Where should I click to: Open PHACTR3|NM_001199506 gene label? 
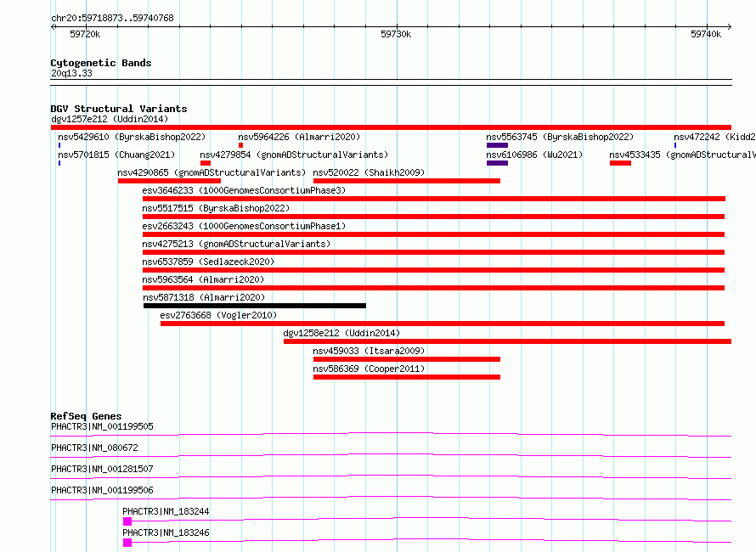click(x=102, y=490)
